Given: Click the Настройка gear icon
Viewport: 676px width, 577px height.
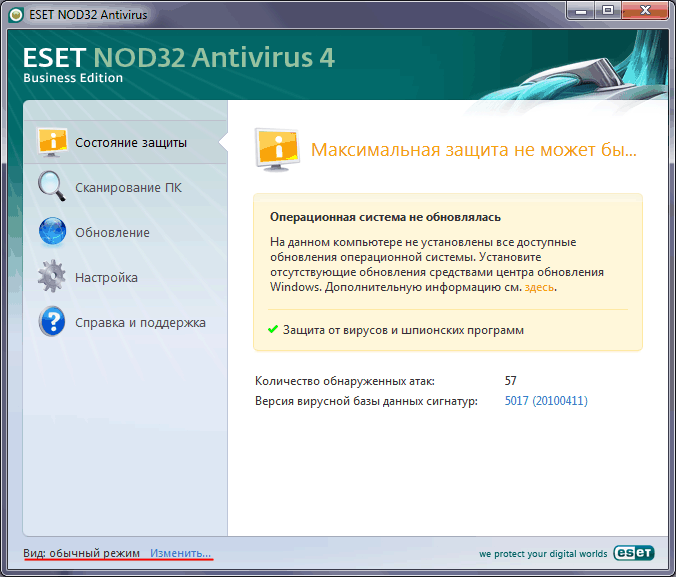Looking at the screenshot, I should click(x=52, y=277).
